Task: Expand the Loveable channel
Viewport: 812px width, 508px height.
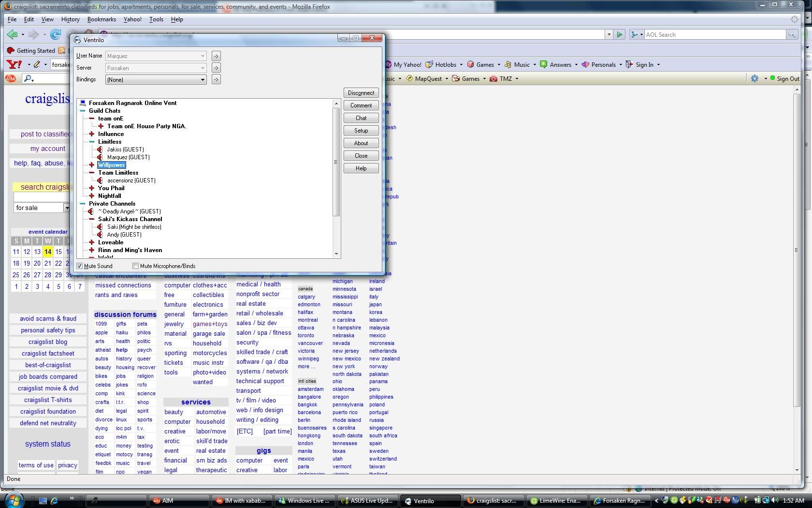Action: (x=91, y=242)
